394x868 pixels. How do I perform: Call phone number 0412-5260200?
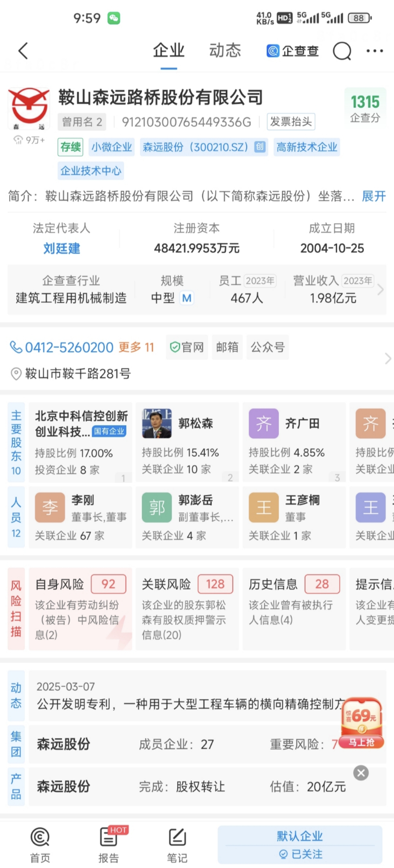tap(69, 347)
